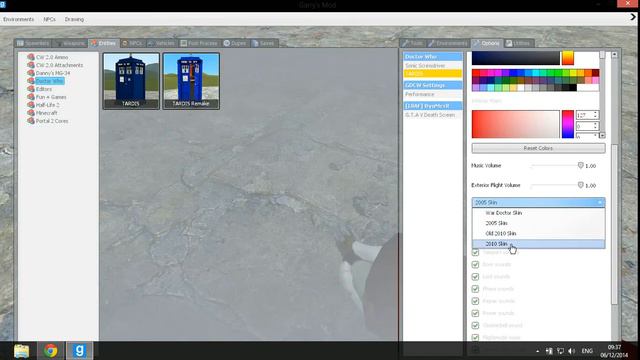Toggle the Door sounds checkbox
640x360 pixels.
click(475, 264)
